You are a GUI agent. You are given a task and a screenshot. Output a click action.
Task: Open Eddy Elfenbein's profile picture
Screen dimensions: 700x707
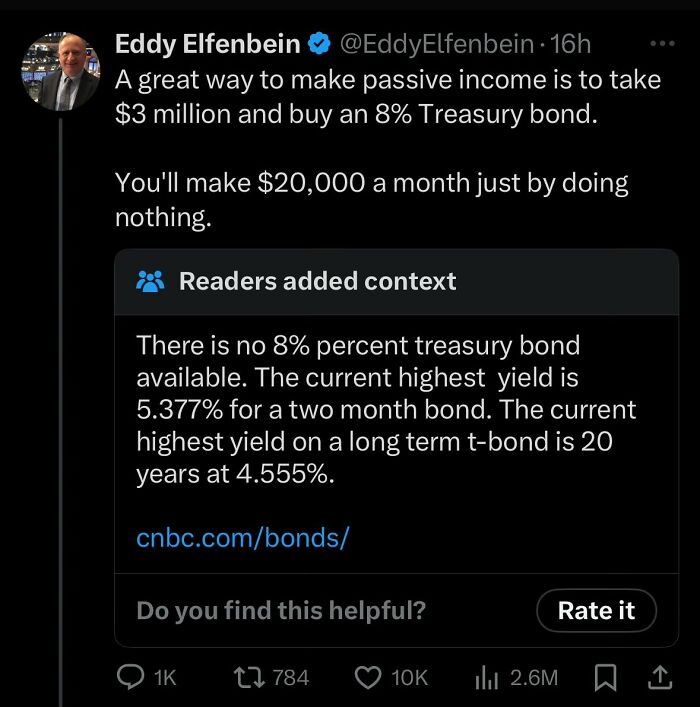(x=60, y=72)
